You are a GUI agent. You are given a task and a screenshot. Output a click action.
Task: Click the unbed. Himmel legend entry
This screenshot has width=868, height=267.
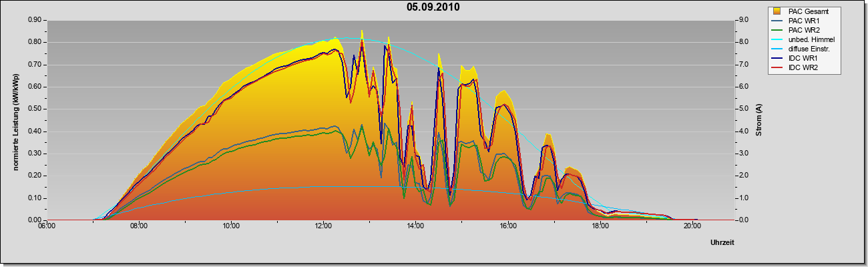click(x=802, y=39)
